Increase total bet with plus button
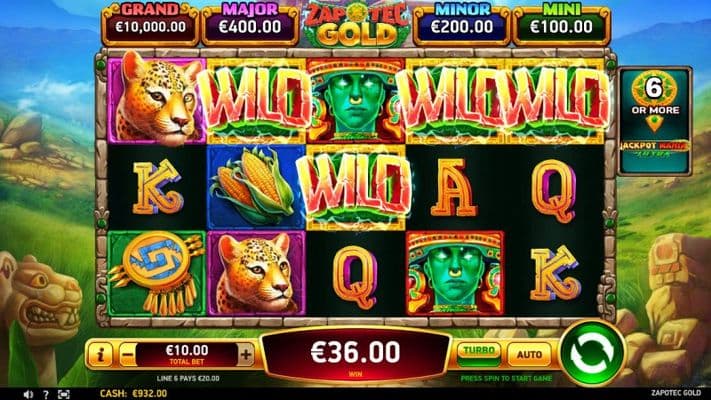The height and width of the screenshot is (400, 711). 246,354
